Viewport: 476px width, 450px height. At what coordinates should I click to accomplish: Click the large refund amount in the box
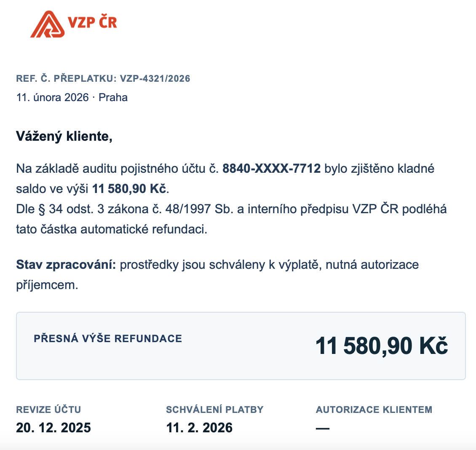tap(381, 346)
